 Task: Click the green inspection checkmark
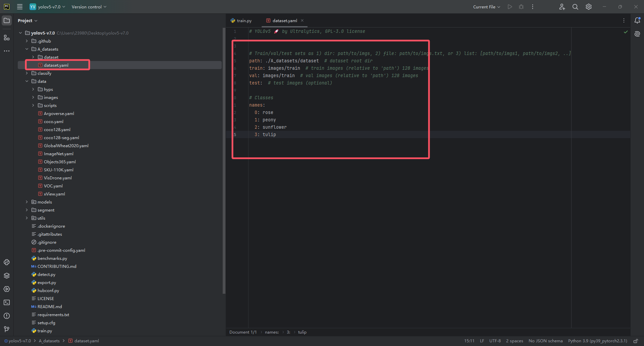point(626,32)
